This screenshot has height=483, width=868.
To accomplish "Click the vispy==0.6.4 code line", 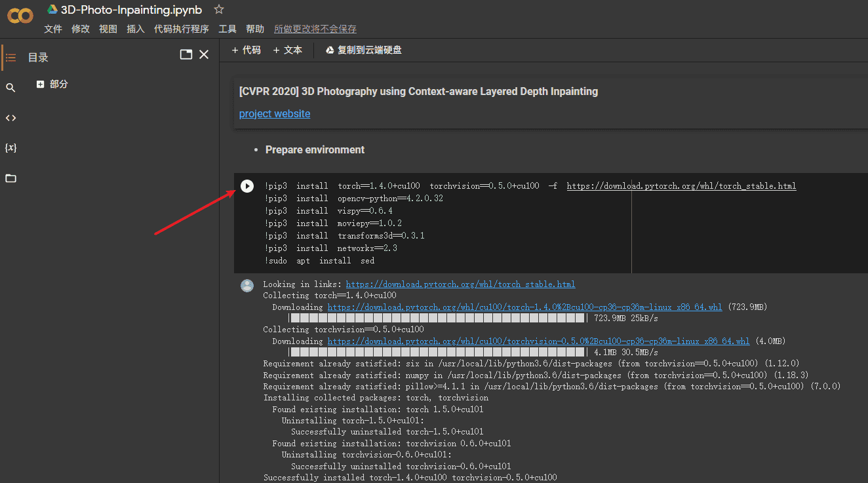I will [x=328, y=211].
